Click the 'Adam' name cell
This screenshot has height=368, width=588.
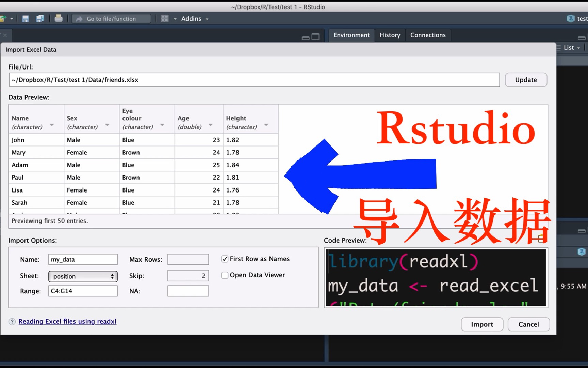(x=36, y=165)
